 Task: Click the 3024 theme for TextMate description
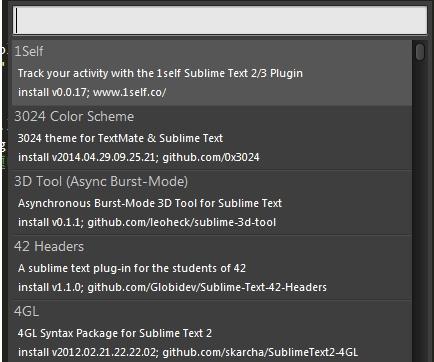pos(120,138)
